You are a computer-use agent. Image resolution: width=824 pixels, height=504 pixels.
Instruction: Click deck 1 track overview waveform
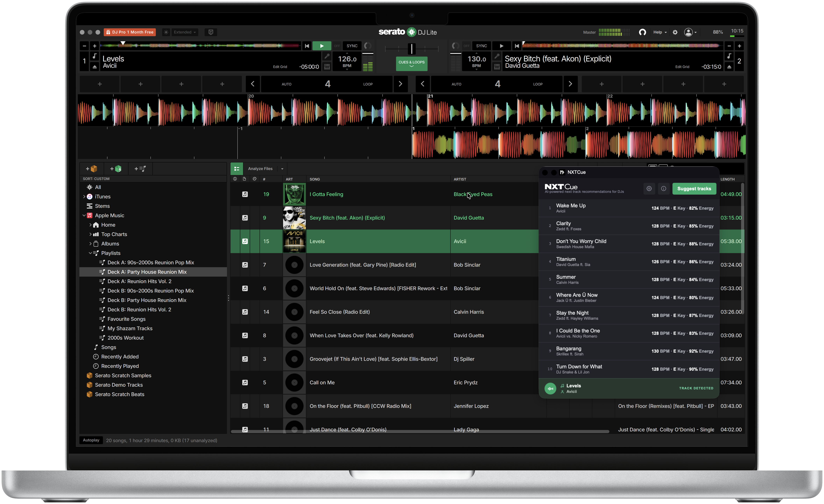(x=200, y=46)
